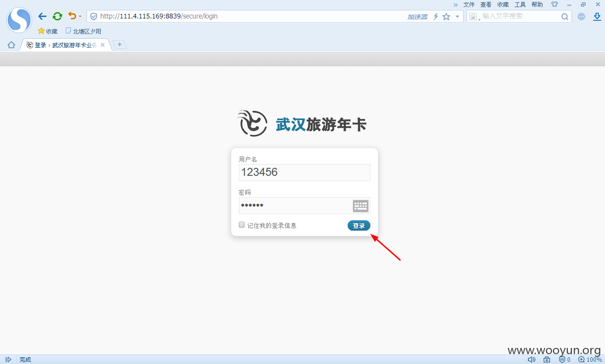The height and width of the screenshot is (364, 605).
Task: Close the 武汉旅游年卡 tab
Action: point(103,45)
